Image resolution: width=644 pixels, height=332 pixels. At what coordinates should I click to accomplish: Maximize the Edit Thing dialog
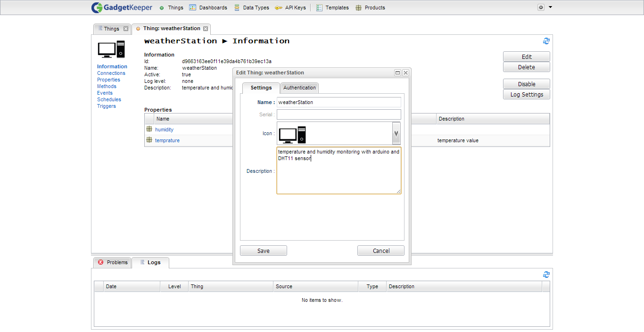397,73
